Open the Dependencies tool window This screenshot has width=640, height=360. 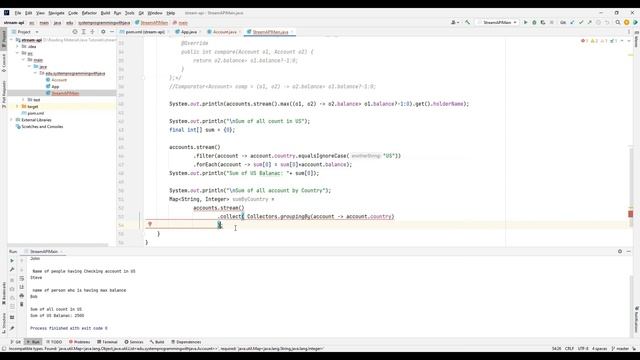(x=186, y=342)
